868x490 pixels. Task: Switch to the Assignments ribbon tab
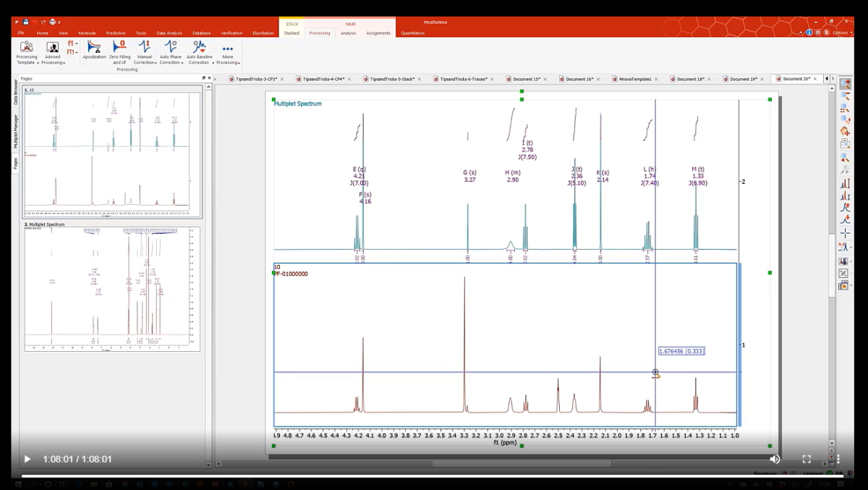point(378,33)
